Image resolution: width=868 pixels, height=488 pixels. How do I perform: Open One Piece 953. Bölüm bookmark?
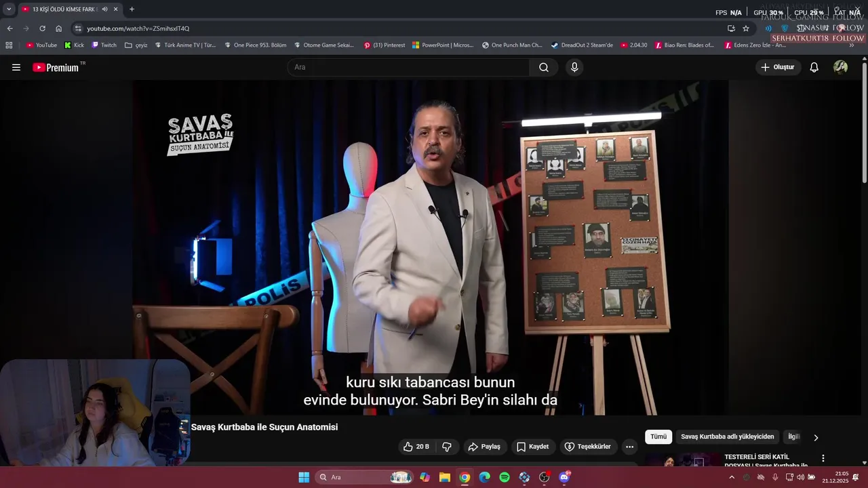[x=255, y=45]
